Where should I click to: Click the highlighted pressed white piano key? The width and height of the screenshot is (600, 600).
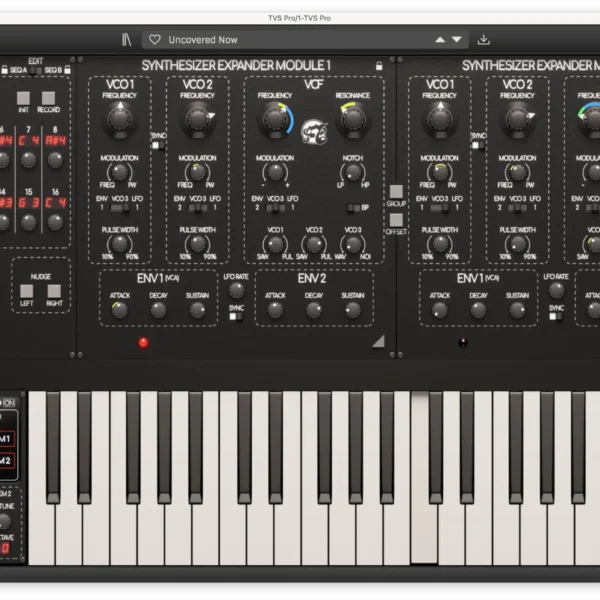tap(424, 536)
